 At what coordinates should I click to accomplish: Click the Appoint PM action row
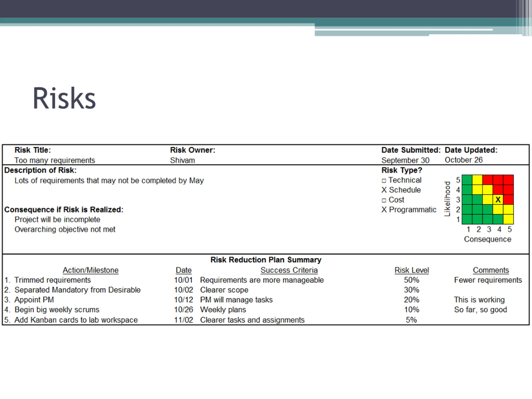tap(266, 300)
